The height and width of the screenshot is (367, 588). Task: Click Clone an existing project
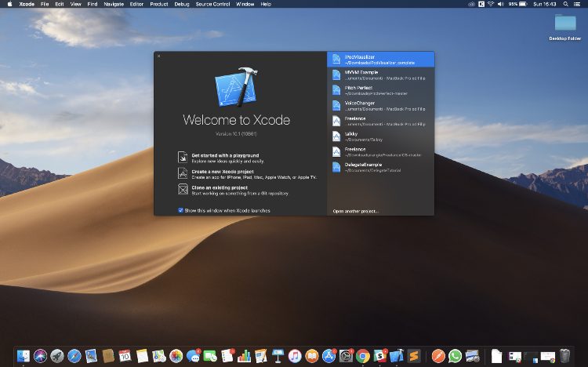[220, 187]
